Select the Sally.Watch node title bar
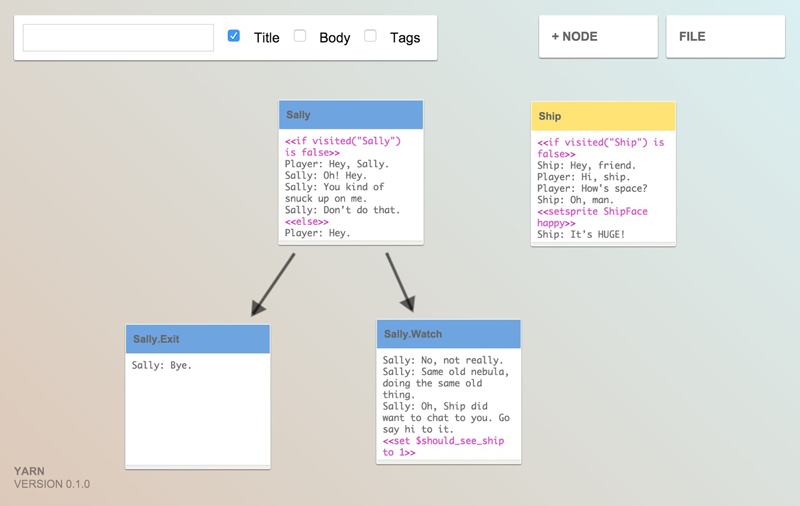The image size is (800, 506). coord(448,334)
